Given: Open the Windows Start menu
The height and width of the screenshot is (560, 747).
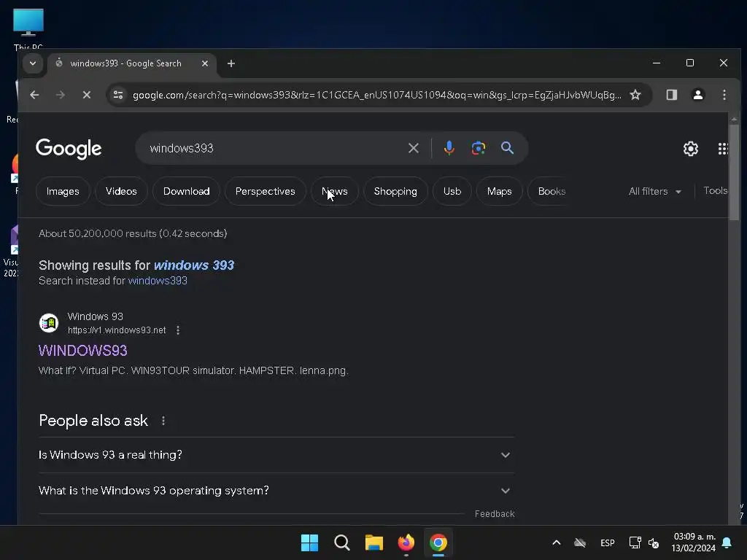Looking at the screenshot, I should 309,542.
